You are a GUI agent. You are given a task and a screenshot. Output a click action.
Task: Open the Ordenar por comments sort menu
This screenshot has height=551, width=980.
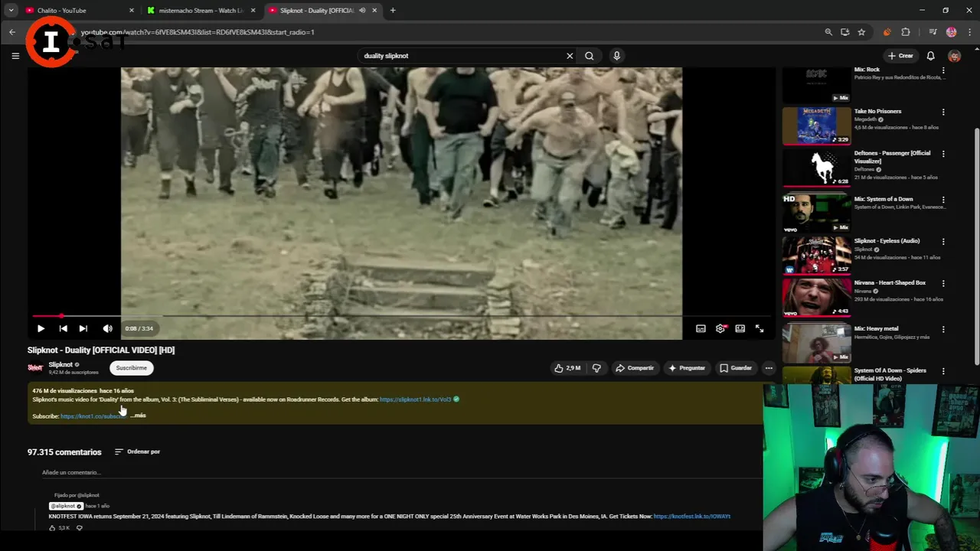pyautogui.click(x=137, y=452)
